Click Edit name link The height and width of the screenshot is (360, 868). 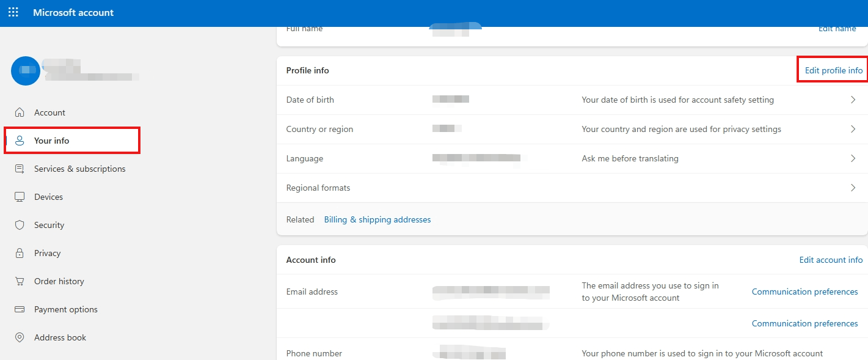click(837, 29)
